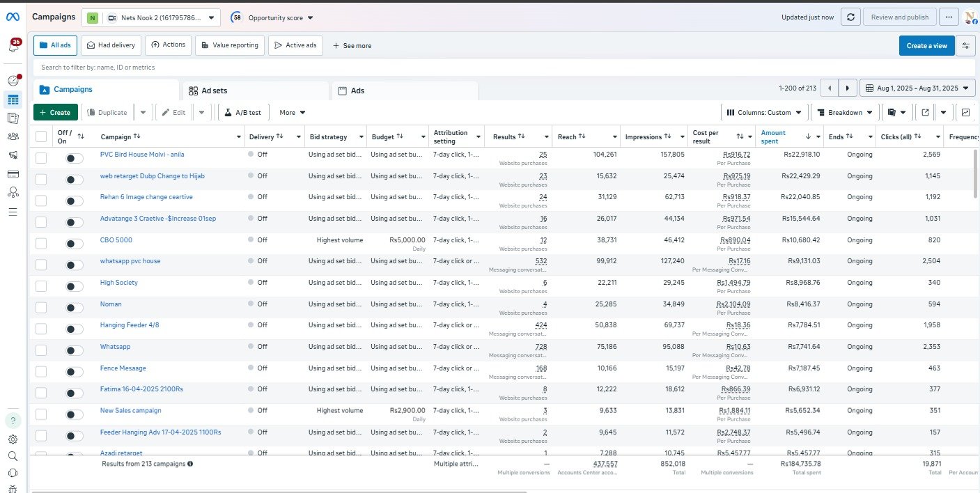Viewport: 980px width, 493px height.
Task: Open the Audiences icon in sidebar
Action: click(x=13, y=136)
